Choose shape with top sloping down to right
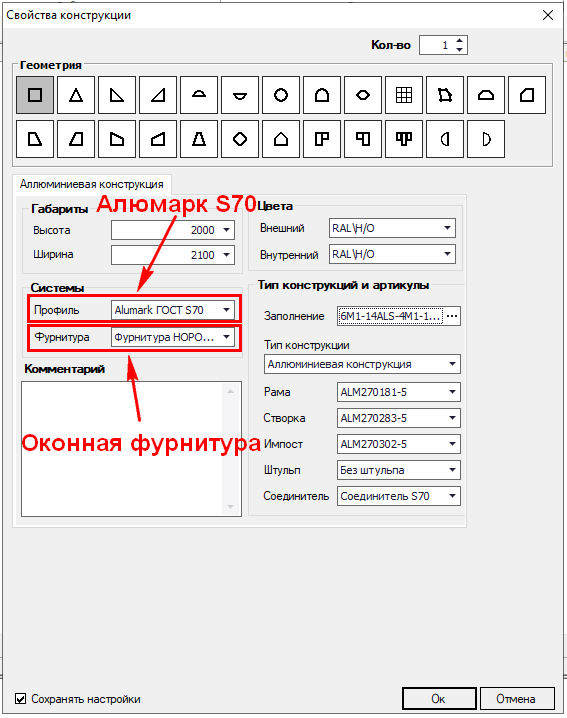Screen dimensions: 567x718 pyautogui.click(x=117, y=139)
